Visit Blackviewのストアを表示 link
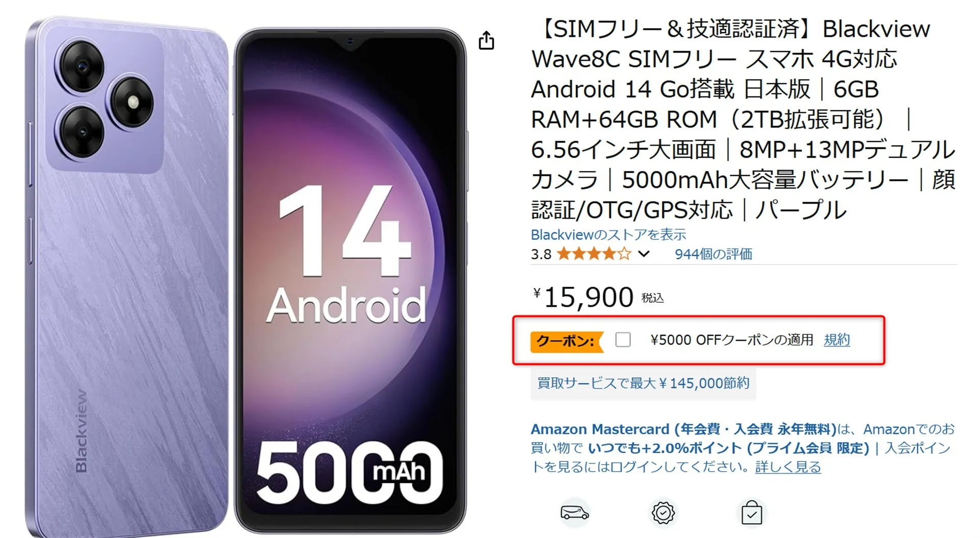 (x=608, y=235)
